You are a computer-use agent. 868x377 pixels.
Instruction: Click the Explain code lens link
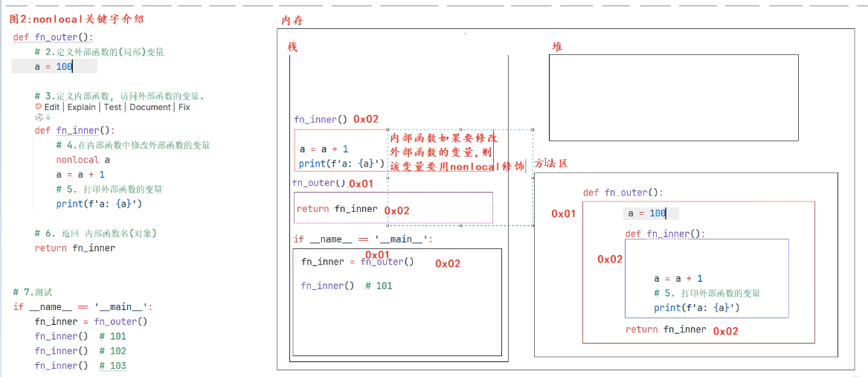click(82, 107)
